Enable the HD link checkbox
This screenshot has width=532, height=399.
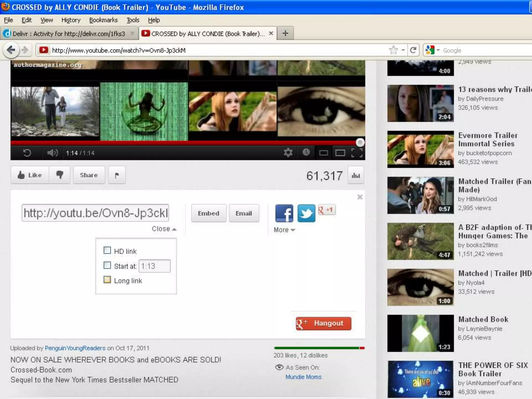(x=107, y=250)
